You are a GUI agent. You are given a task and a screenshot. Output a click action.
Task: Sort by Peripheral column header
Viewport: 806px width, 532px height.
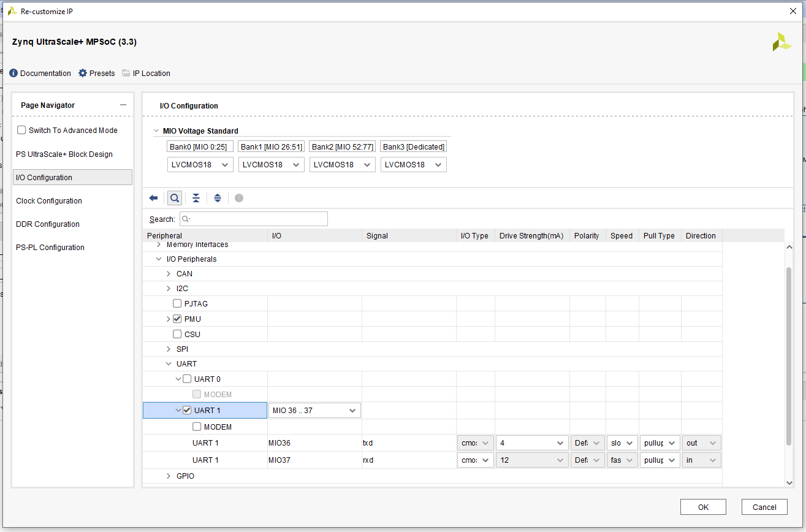tap(205, 236)
